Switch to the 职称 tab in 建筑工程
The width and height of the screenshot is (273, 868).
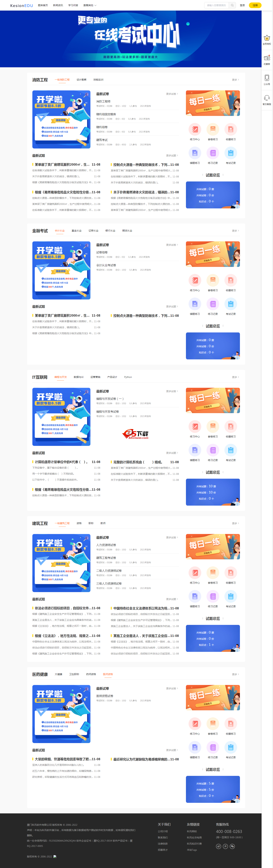(91, 523)
